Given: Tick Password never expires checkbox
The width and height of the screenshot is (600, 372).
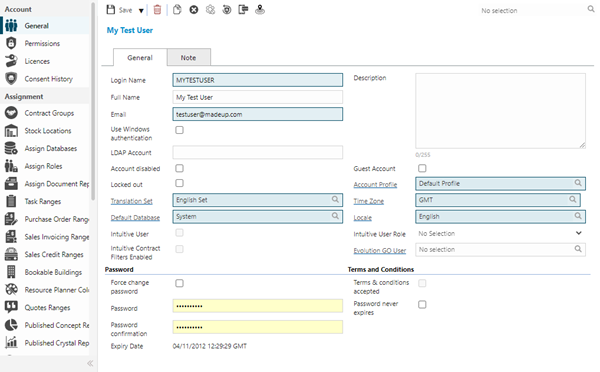Looking at the screenshot, I should [422, 305].
